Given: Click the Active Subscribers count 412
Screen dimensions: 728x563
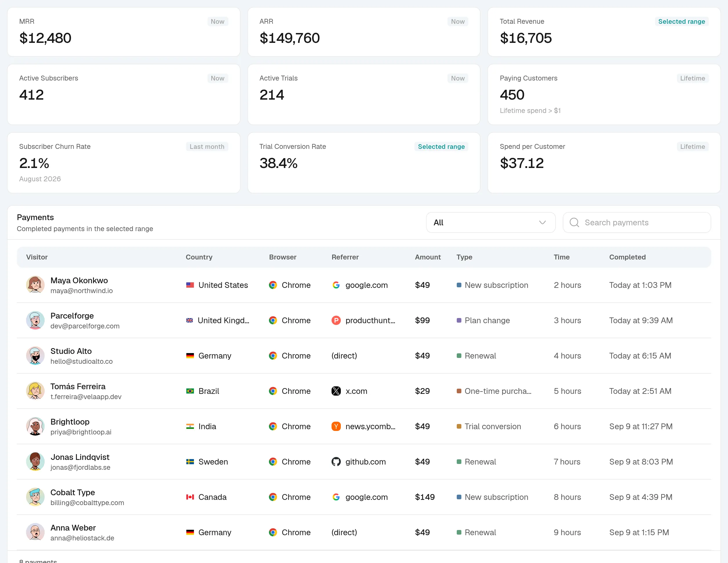Looking at the screenshot, I should pyautogui.click(x=31, y=95).
